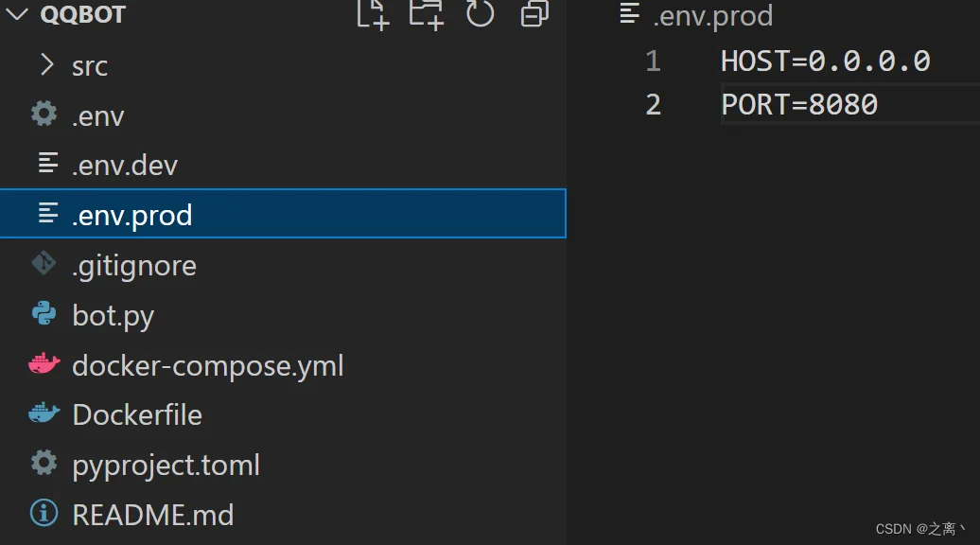Open the README.md file
Viewport: 980px width, 545px height.
coord(152,515)
